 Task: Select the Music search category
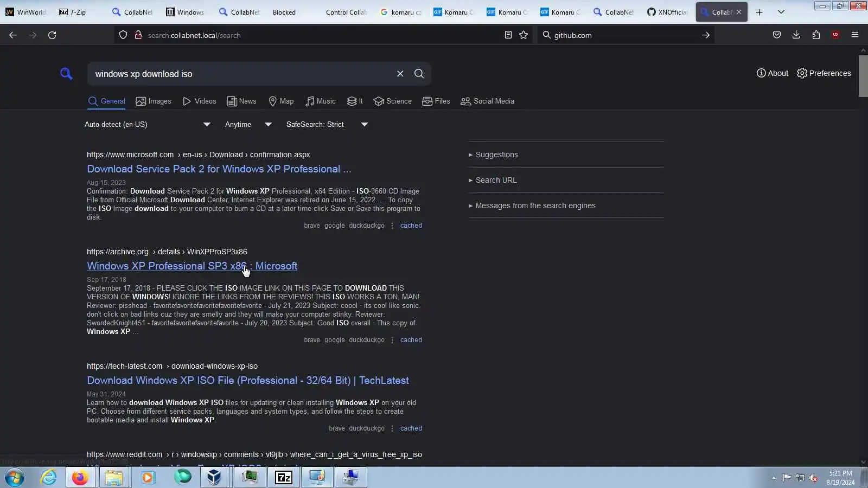pyautogui.click(x=320, y=101)
